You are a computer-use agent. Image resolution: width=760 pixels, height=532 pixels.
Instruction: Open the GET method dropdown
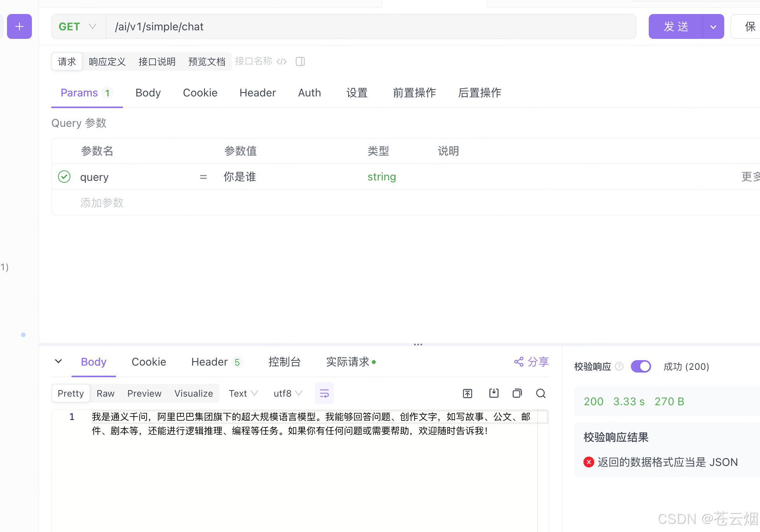78,26
